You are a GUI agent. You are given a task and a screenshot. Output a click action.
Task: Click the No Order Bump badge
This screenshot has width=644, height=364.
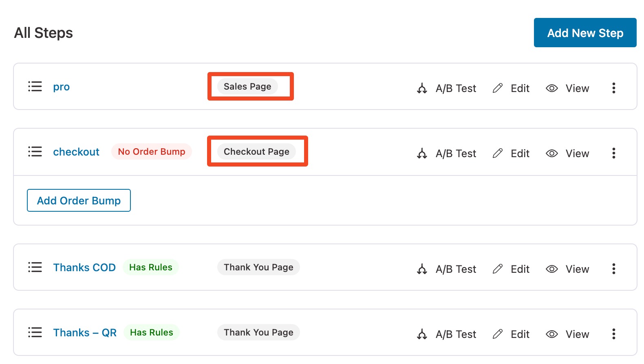click(151, 151)
